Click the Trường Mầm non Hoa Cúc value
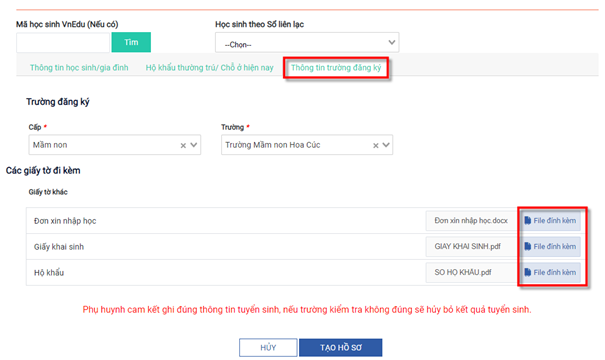 [273, 145]
